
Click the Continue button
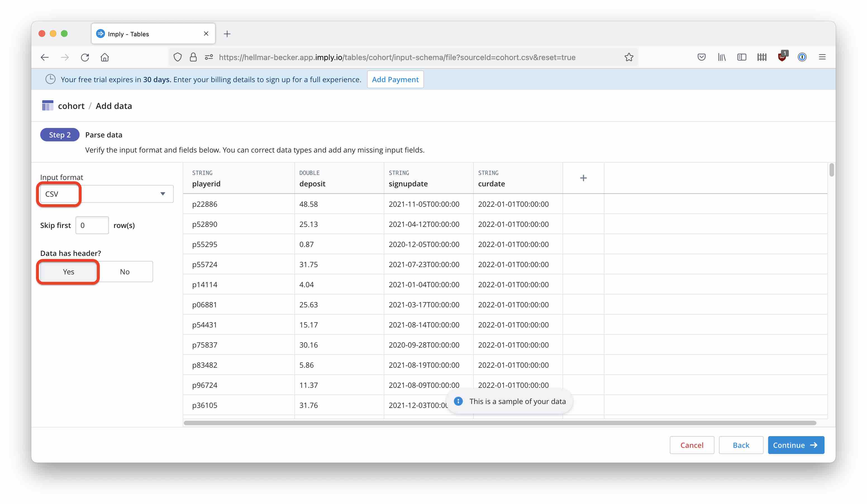pyautogui.click(x=796, y=445)
